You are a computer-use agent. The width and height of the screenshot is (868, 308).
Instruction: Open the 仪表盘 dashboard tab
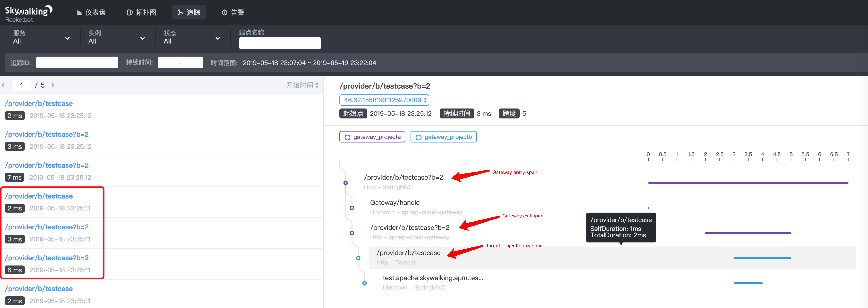tap(91, 12)
